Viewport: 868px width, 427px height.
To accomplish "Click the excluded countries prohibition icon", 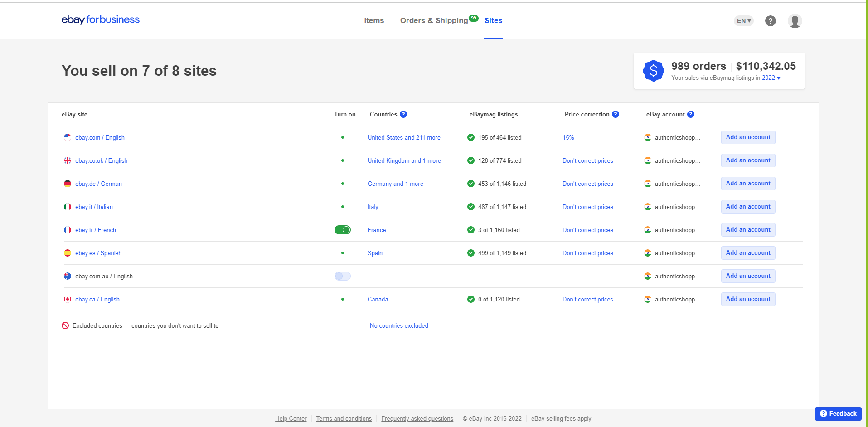I will (x=65, y=325).
